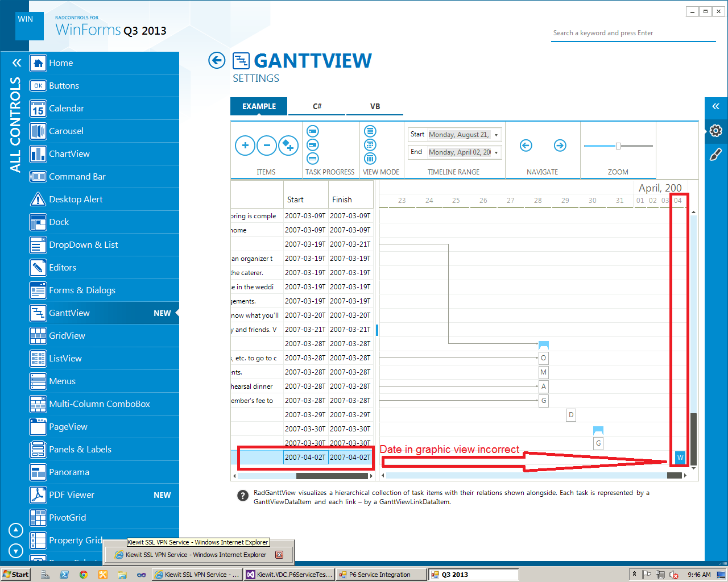This screenshot has width=728, height=582.
Task: Click the PDF Viewer icon in the sidebar
Action: coord(38,495)
